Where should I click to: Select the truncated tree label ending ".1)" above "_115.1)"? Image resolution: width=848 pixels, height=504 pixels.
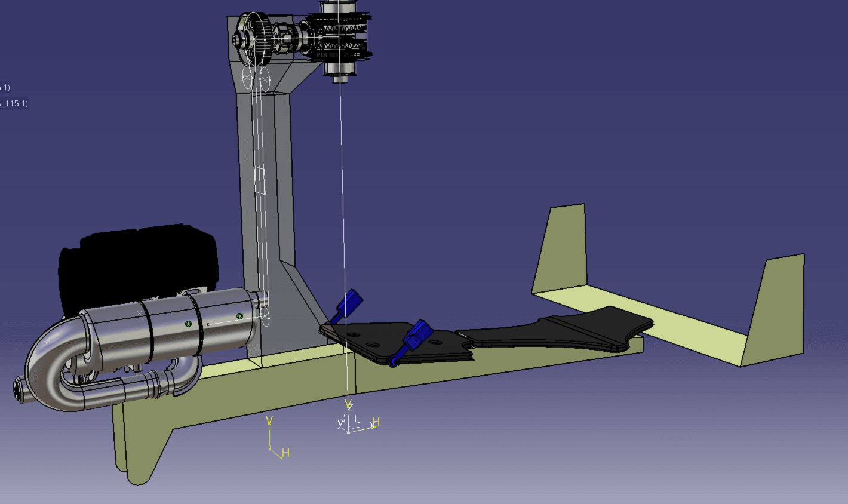[x=5, y=87]
